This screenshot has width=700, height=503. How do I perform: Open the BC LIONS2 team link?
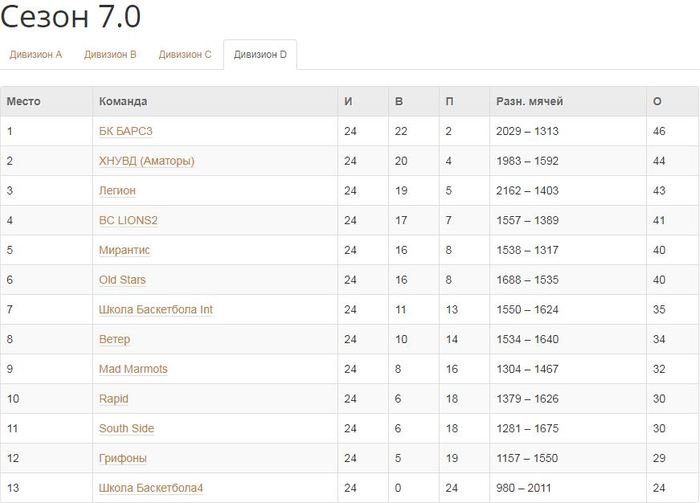point(128,220)
